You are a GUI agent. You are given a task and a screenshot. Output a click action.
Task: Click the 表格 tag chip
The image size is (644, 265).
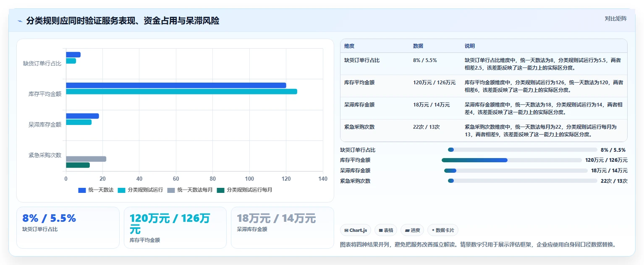(x=386, y=230)
